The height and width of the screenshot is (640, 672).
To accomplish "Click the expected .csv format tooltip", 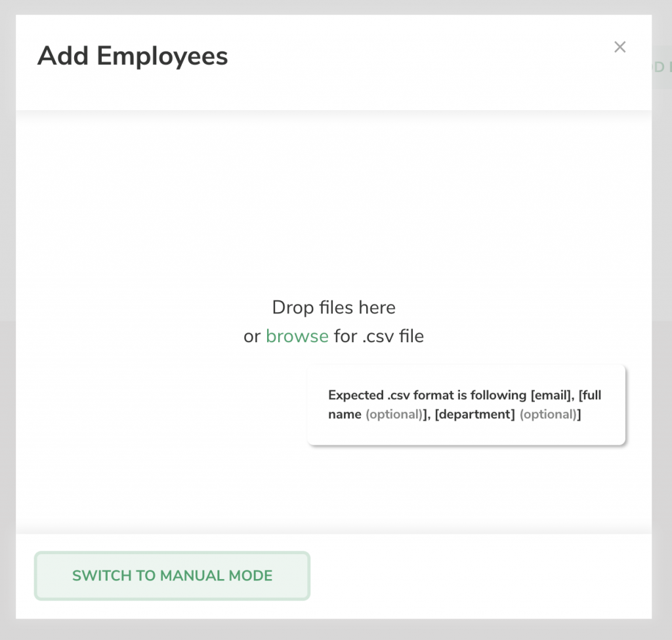I will (467, 405).
